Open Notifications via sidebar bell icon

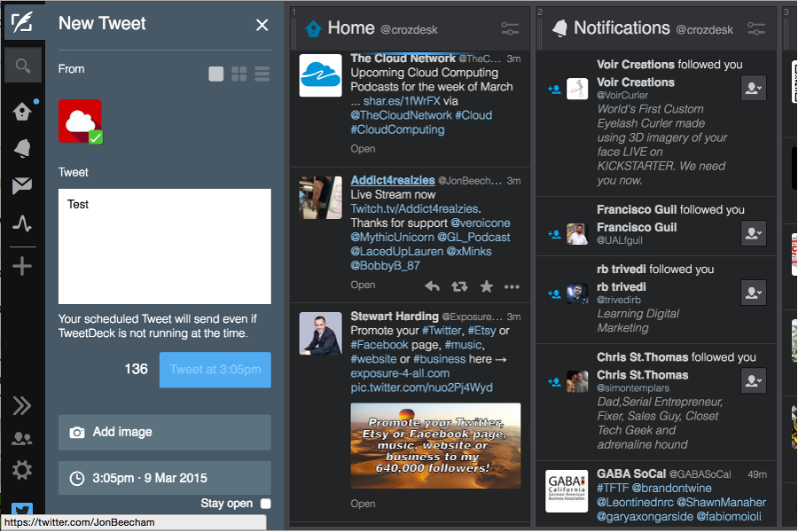(22, 148)
